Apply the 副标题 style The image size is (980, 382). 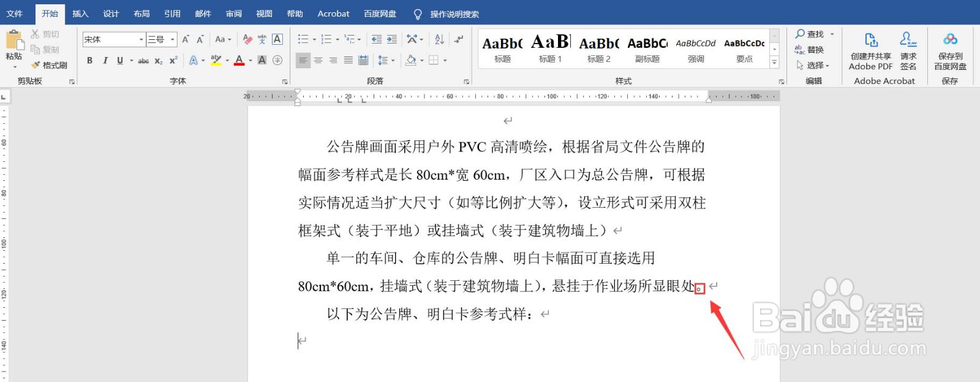pyautogui.click(x=647, y=48)
